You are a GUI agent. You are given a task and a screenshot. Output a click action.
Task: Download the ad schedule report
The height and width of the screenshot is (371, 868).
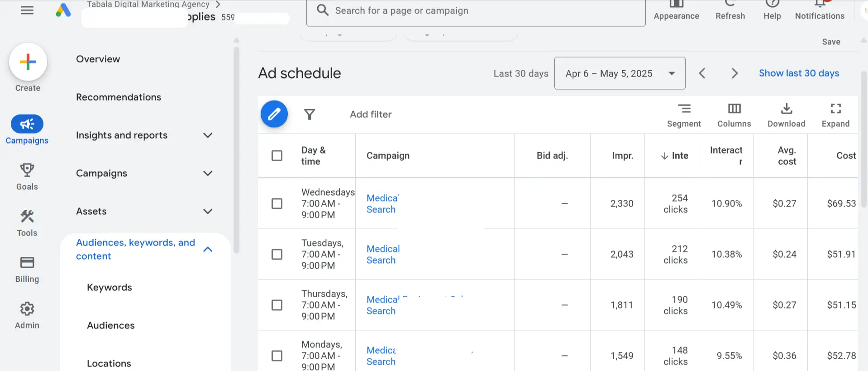tap(787, 115)
